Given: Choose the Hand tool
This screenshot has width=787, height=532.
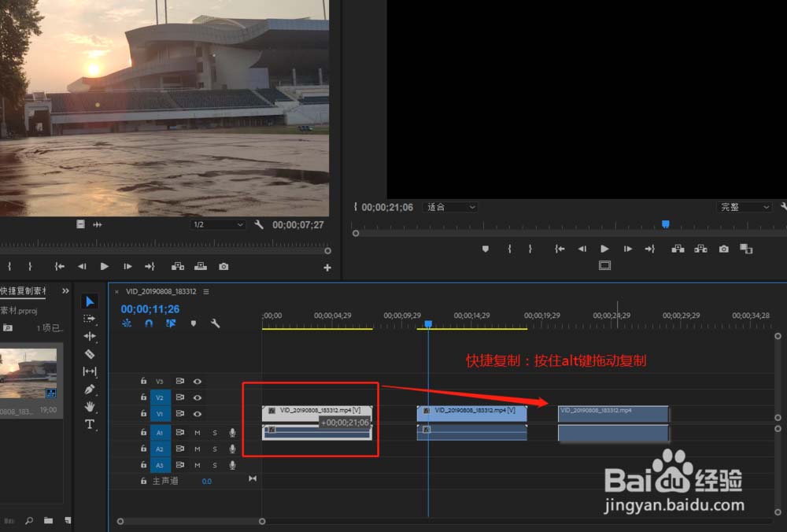Looking at the screenshot, I should coord(90,407).
